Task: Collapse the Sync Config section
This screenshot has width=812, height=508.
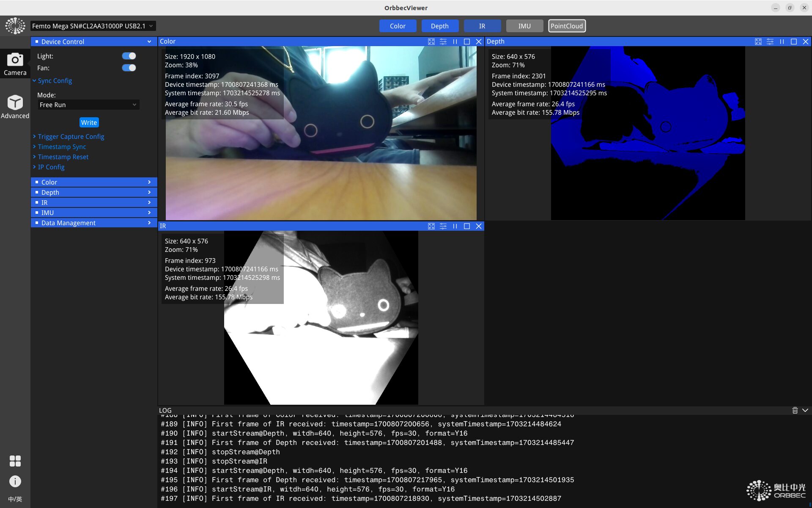Action: (52, 80)
